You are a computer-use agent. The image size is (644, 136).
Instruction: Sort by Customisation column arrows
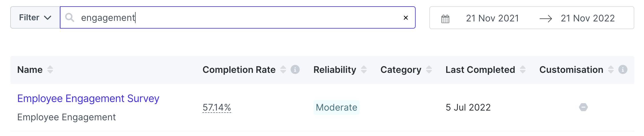(x=611, y=69)
